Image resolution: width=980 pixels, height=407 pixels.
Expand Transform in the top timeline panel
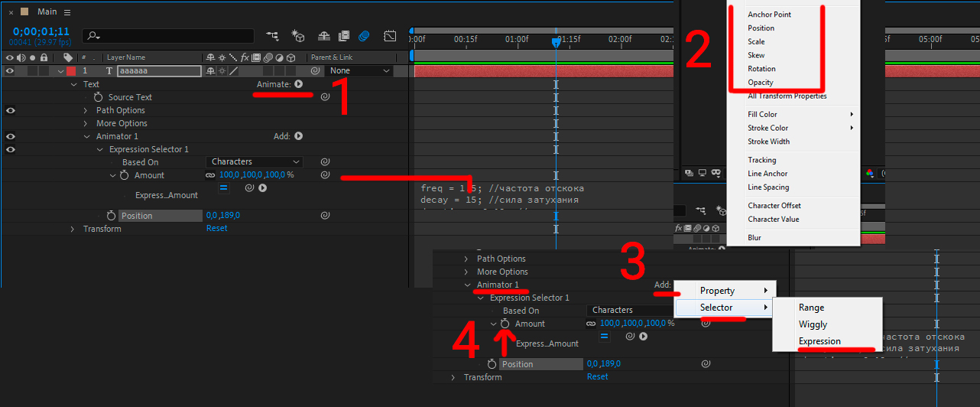pyautogui.click(x=73, y=229)
